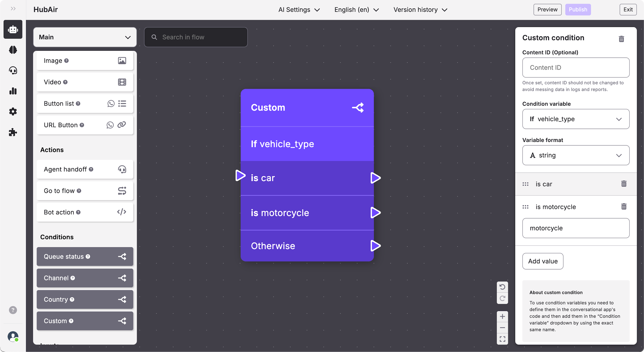
Task: Zoom in the canvas with plus icon
Action: 502,316
